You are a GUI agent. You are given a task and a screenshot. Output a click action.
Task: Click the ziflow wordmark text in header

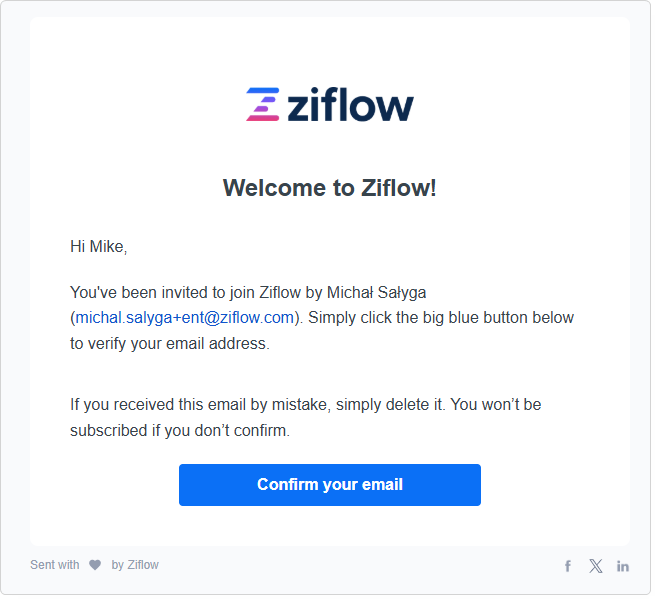350,104
